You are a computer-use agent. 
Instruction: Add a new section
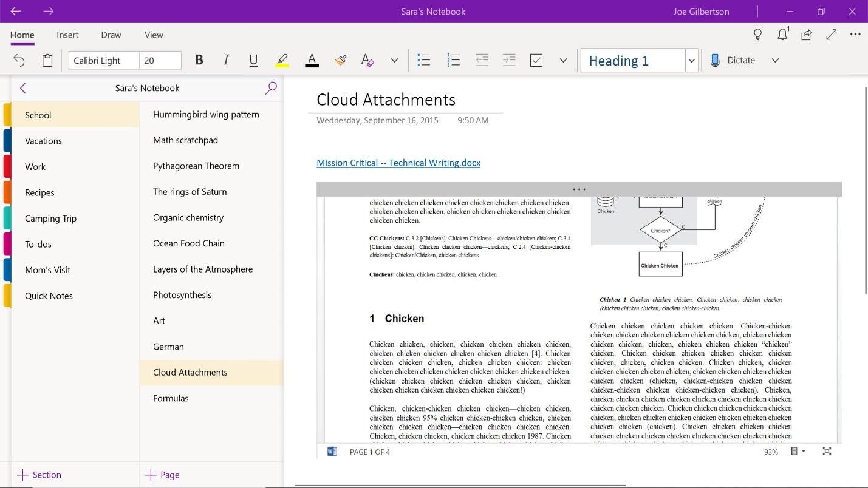(x=39, y=475)
